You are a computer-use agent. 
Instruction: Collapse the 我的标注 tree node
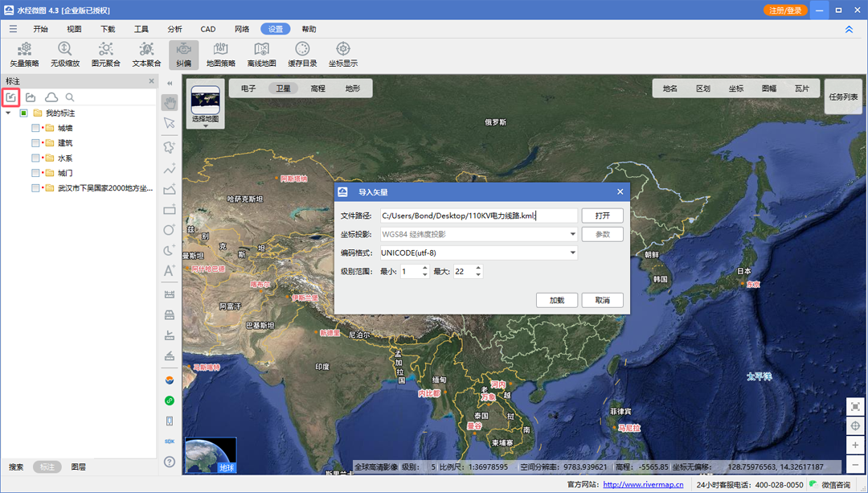[x=7, y=112]
